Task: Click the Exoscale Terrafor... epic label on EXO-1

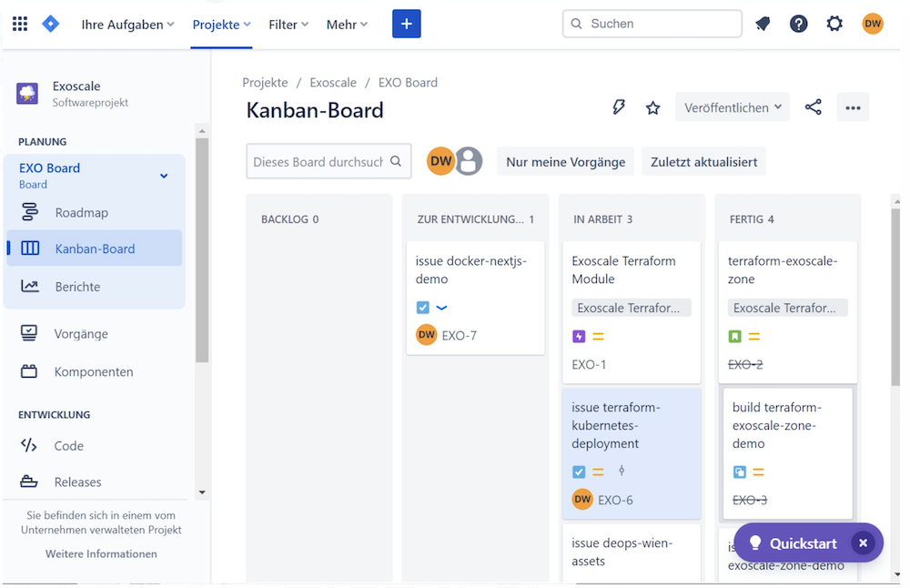Action: coord(632,308)
